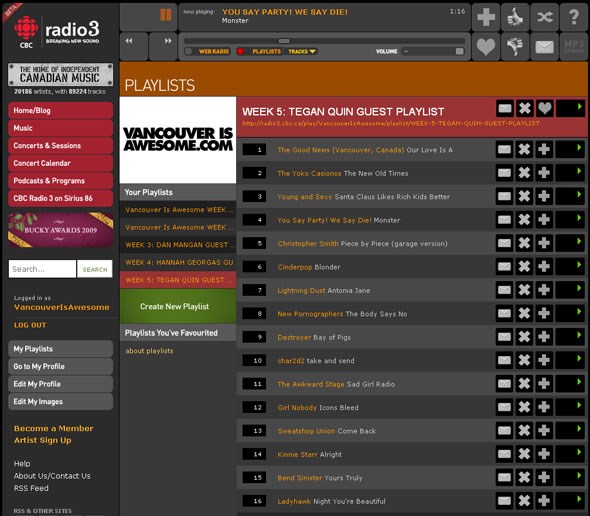This screenshot has width=590, height=516.
Task: Select Week 4: Hannah Georgas playlist
Action: (x=178, y=262)
